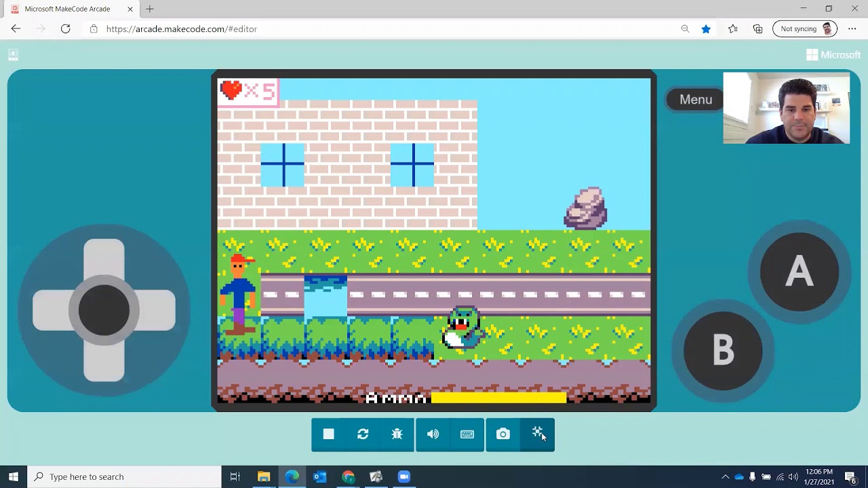
Task: Click the Microsoft logo link
Action: pyautogui.click(x=833, y=55)
